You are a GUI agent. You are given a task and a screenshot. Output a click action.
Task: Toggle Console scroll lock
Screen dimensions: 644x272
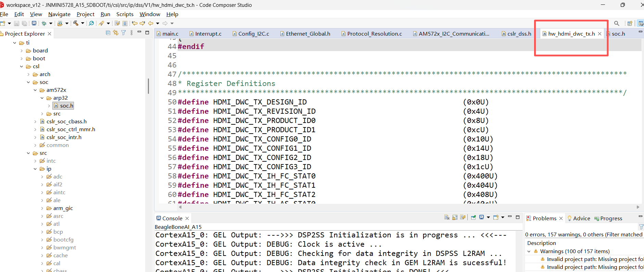pos(455,218)
